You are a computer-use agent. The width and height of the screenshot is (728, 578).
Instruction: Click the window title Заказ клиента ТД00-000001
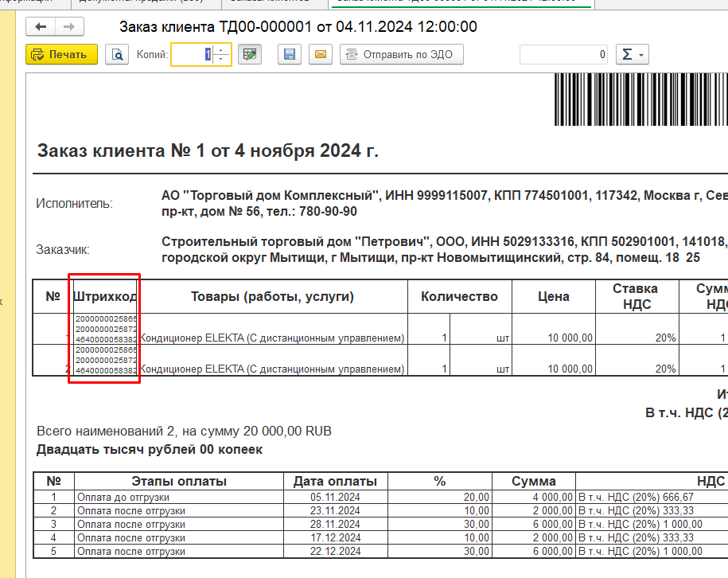(x=298, y=26)
